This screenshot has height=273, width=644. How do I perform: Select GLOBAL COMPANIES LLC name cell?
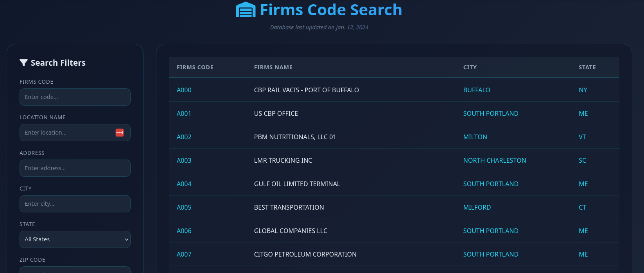pyautogui.click(x=291, y=231)
